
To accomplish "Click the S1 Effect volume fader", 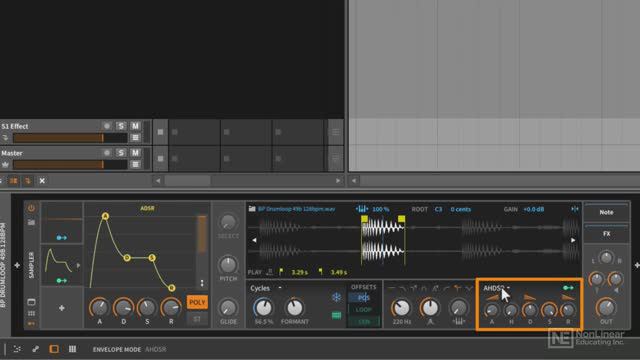I will coord(70,138).
